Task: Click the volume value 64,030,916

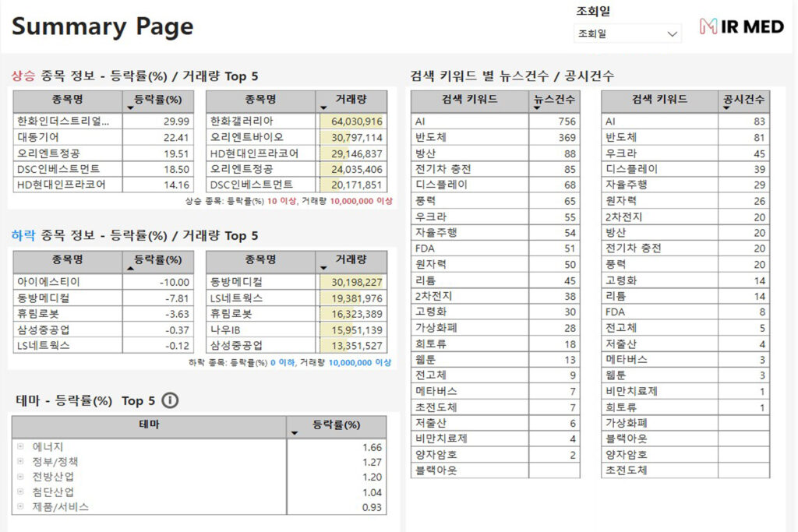Action: click(x=356, y=122)
